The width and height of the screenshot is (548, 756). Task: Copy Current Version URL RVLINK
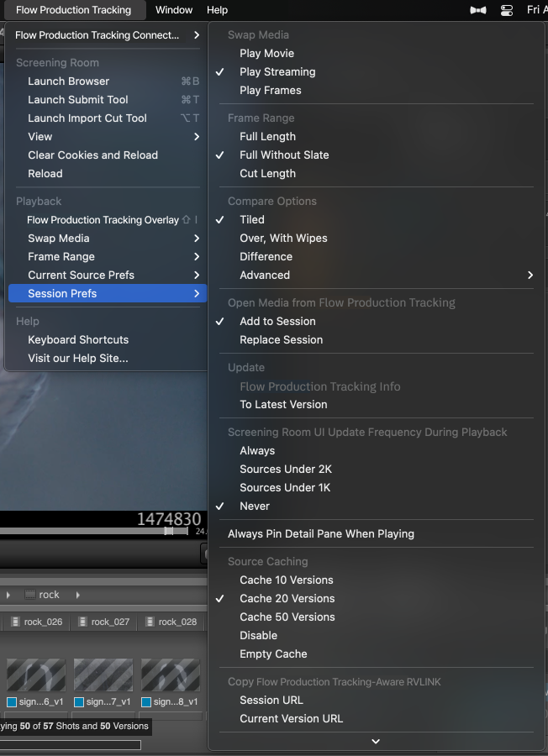pos(377,718)
